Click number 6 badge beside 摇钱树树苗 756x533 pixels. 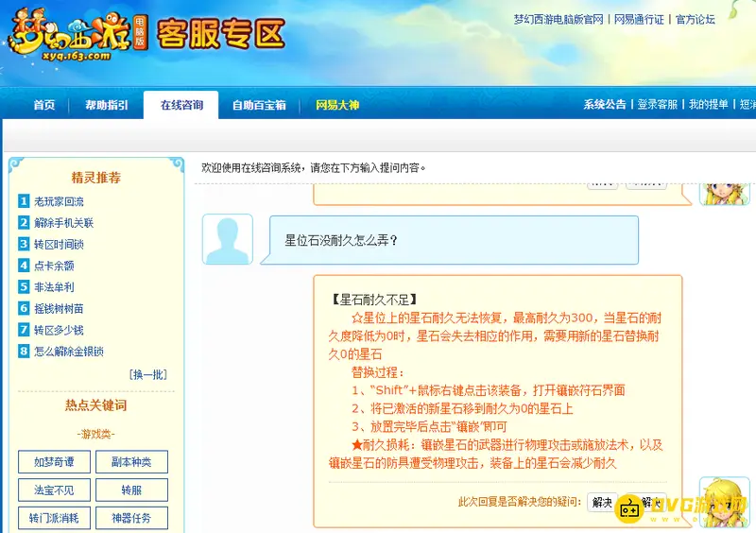coord(24,308)
